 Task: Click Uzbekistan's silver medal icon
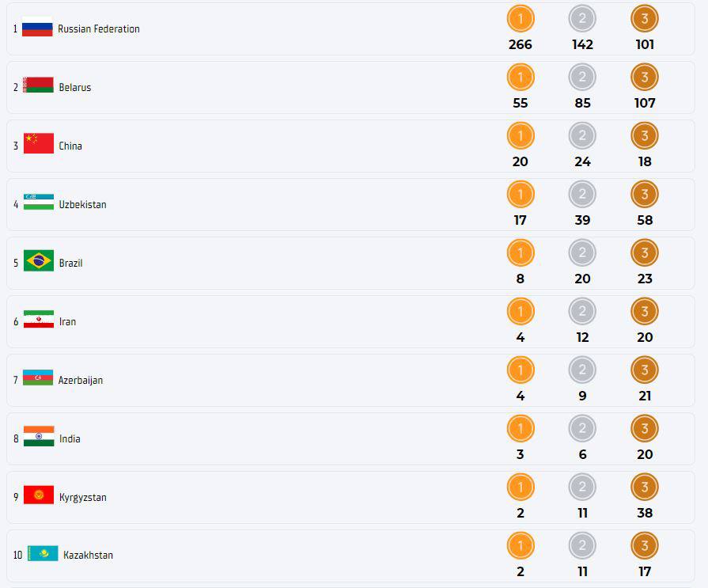pyautogui.click(x=582, y=195)
